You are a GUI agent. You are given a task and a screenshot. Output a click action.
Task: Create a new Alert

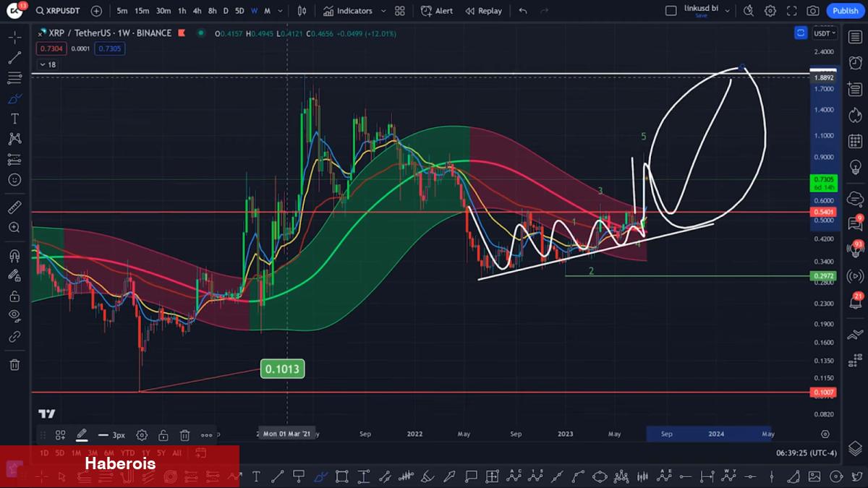pyautogui.click(x=437, y=11)
